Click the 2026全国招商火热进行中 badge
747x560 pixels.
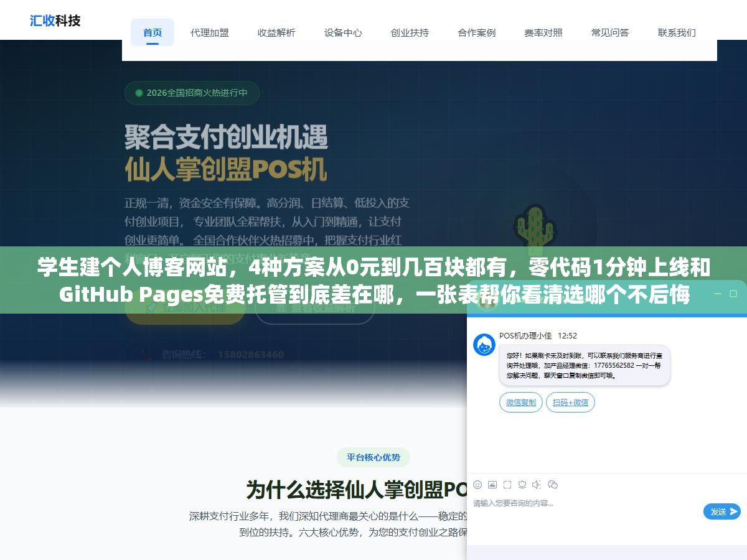pyautogui.click(x=192, y=93)
